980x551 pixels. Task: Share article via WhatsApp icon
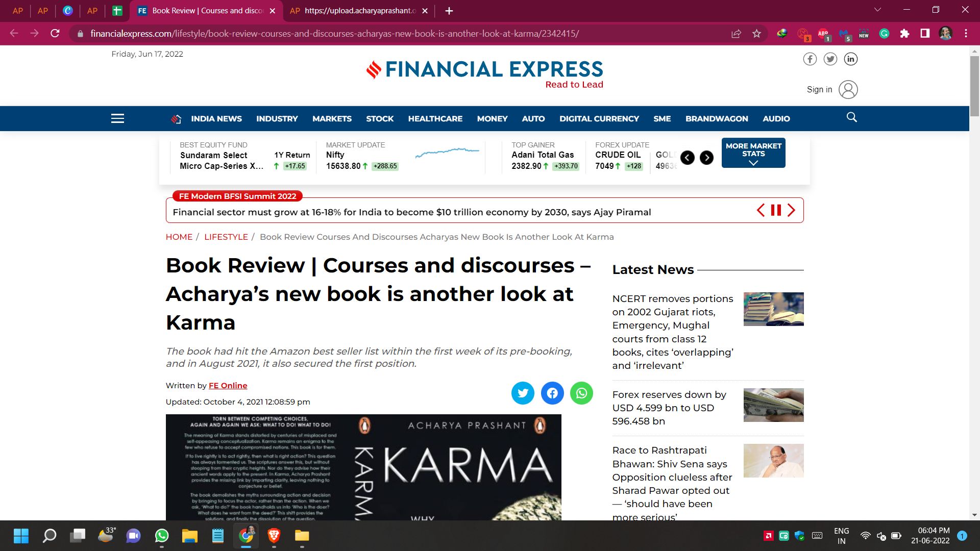pos(581,393)
